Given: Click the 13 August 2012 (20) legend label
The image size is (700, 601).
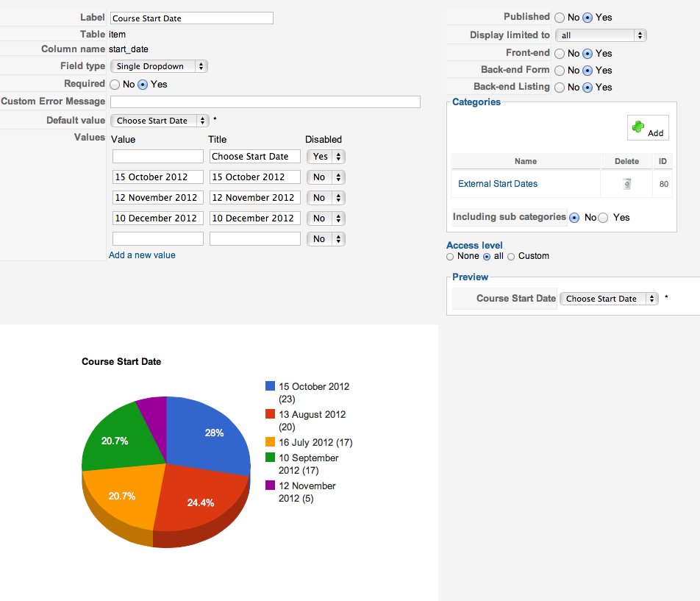Looking at the screenshot, I should click(x=312, y=421).
